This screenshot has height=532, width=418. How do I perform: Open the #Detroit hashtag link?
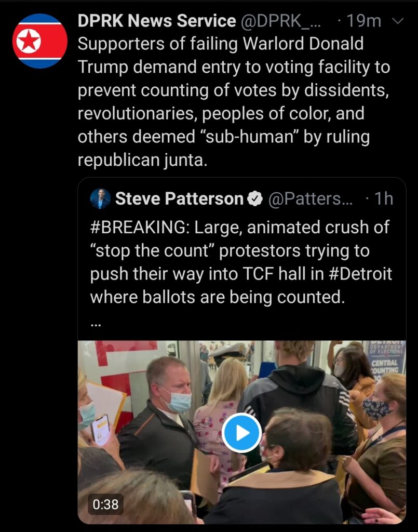pos(361,274)
